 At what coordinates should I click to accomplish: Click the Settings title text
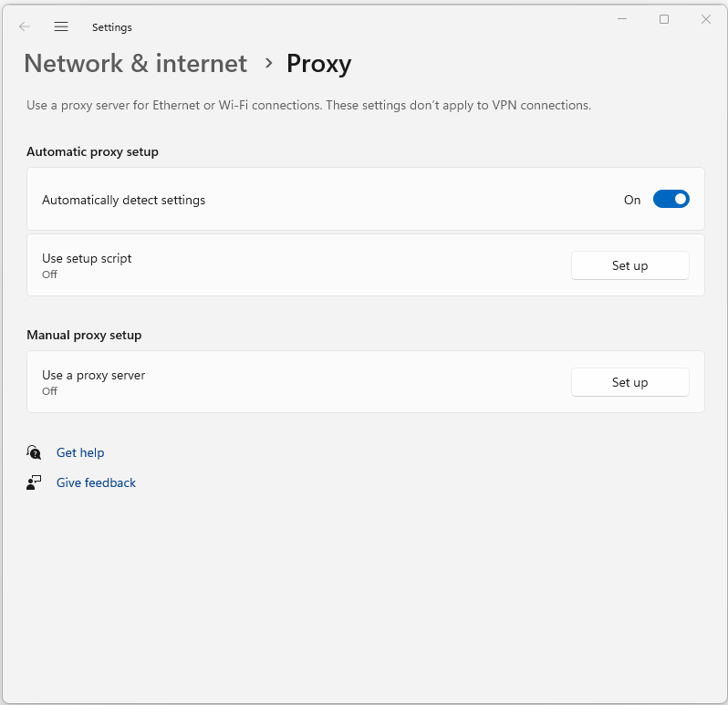112,27
